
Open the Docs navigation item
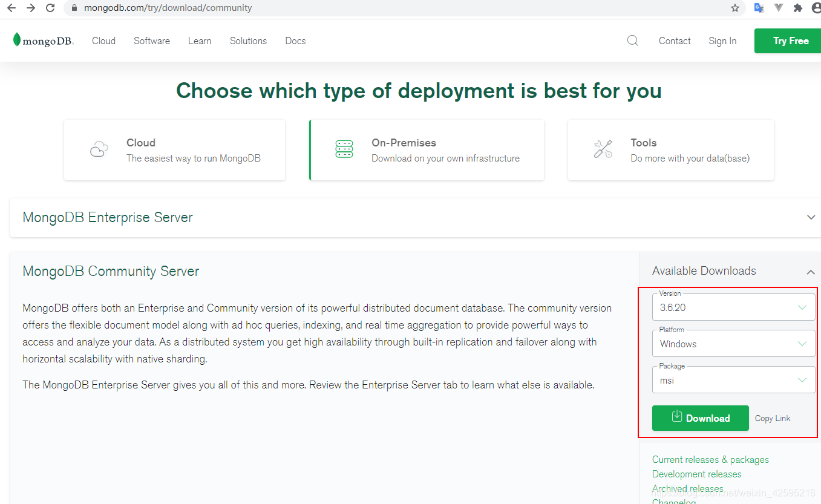[295, 41]
